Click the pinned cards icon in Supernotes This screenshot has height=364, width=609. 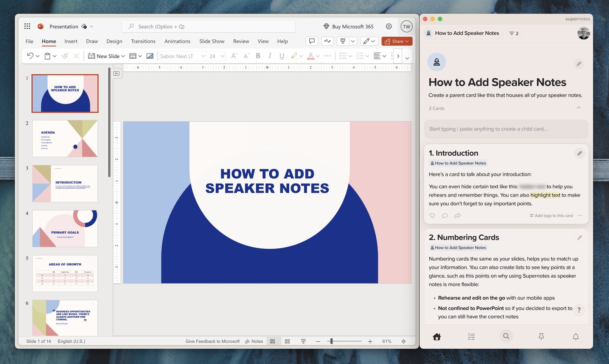[541, 336]
